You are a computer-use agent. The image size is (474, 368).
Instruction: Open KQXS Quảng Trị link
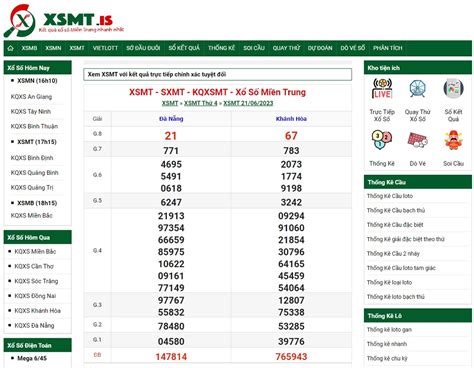(32, 187)
